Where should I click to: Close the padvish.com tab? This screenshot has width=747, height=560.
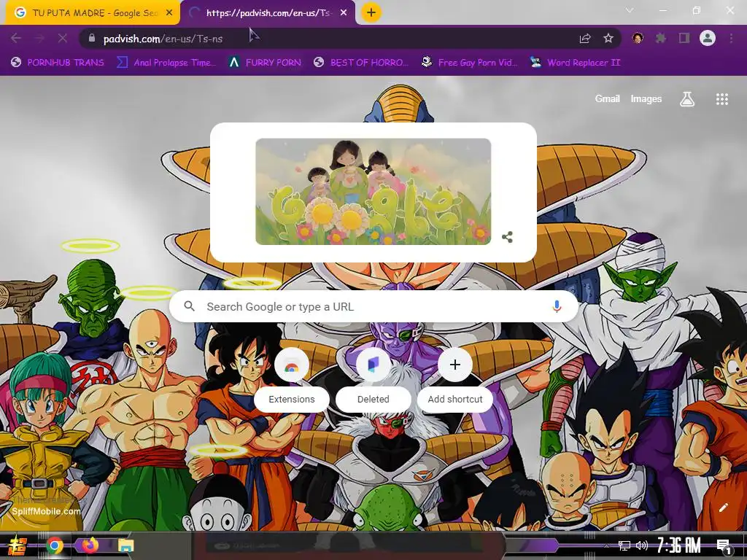[x=344, y=13]
